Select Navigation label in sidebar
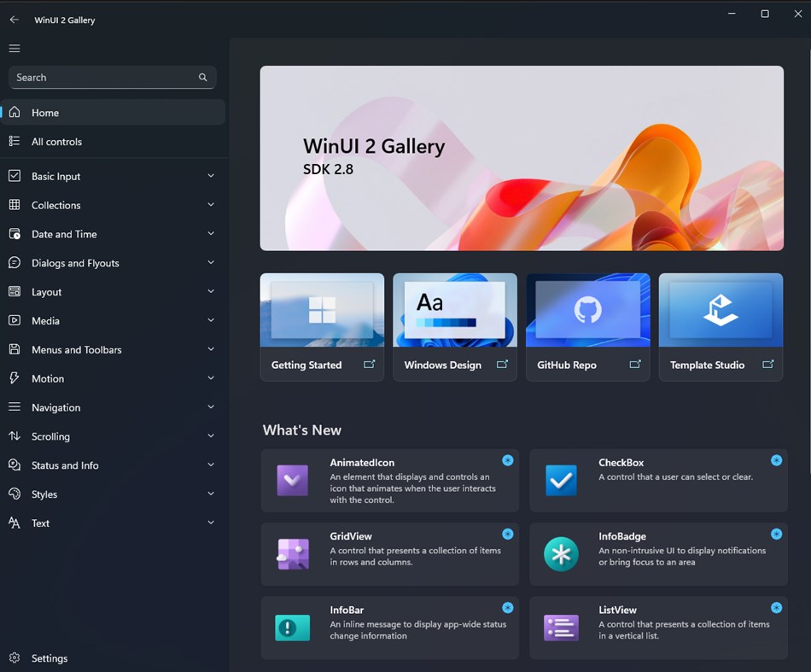 (55, 407)
